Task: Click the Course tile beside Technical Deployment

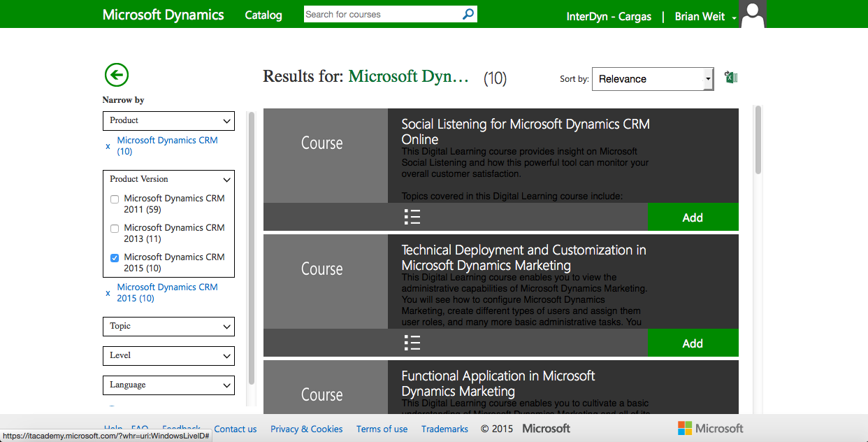Action: pyautogui.click(x=325, y=282)
